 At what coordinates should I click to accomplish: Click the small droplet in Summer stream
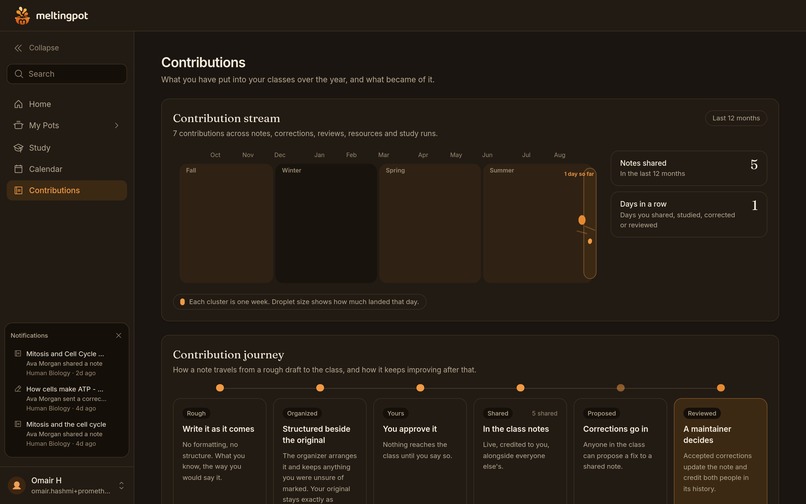point(590,241)
